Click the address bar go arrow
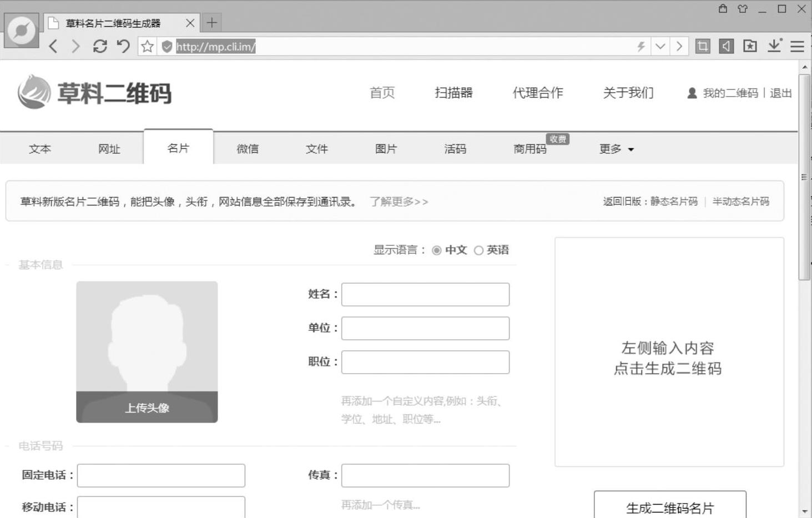This screenshot has height=518, width=812. point(679,46)
